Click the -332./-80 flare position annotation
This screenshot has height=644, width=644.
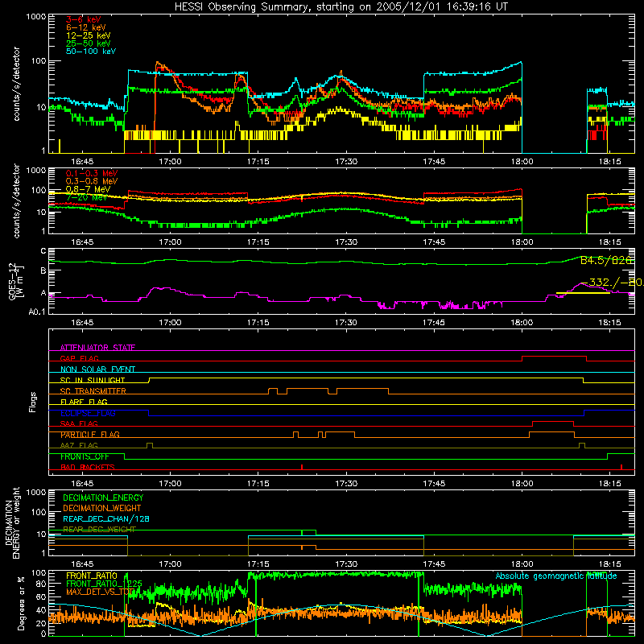(612, 283)
